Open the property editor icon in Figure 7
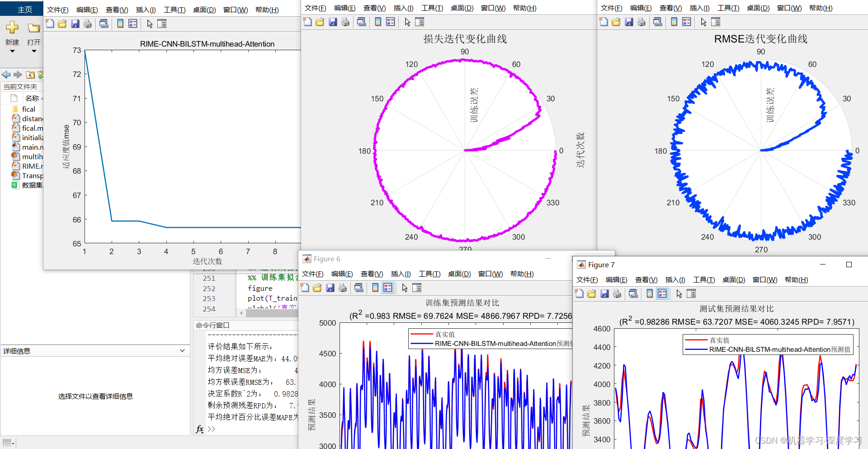Viewport: 868px width, 449px height. (x=691, y=293)
